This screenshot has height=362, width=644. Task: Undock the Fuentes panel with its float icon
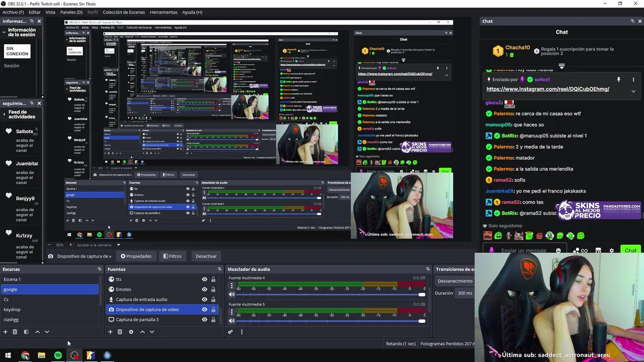[x=219, y=269]
